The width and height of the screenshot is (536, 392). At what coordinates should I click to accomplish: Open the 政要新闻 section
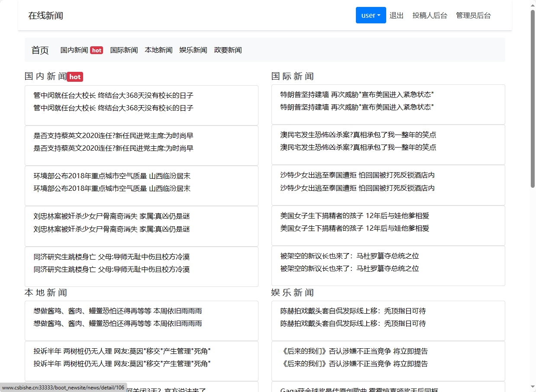tap(228, 50)
